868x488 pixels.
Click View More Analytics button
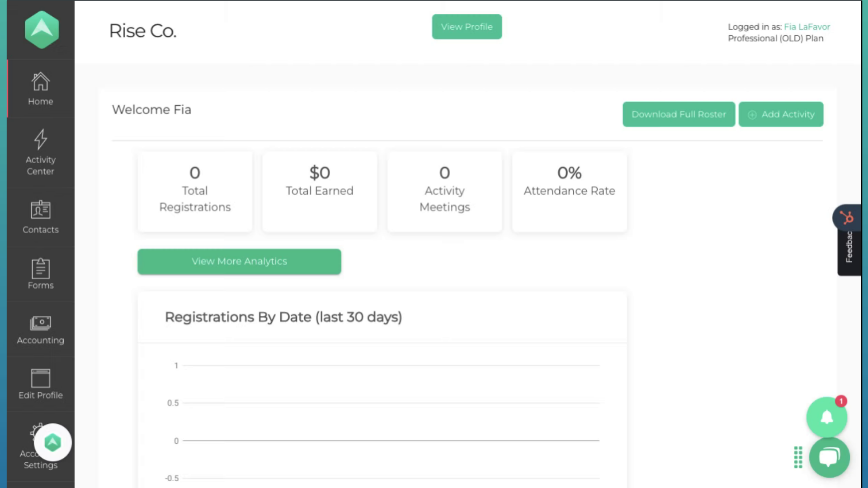(x=239, y=262)
